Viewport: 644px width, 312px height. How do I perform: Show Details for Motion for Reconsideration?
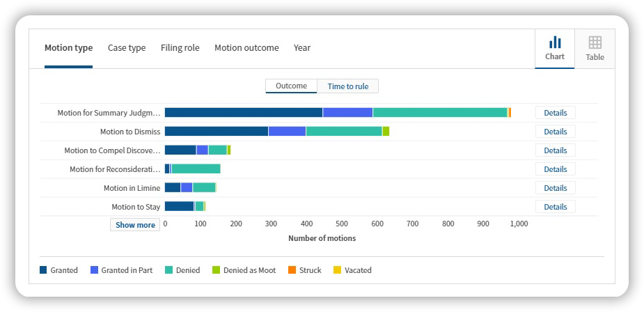tap(555, 169)
